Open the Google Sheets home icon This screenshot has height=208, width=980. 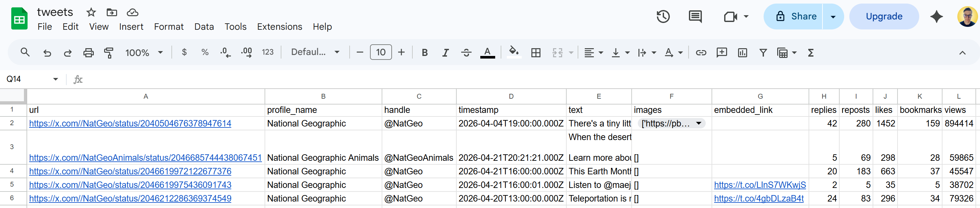click(x=19, y=18)
